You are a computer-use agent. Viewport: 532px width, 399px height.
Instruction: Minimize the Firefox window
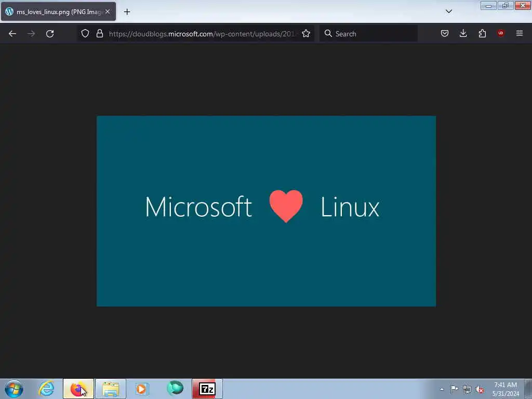click(x=488, y=6)
